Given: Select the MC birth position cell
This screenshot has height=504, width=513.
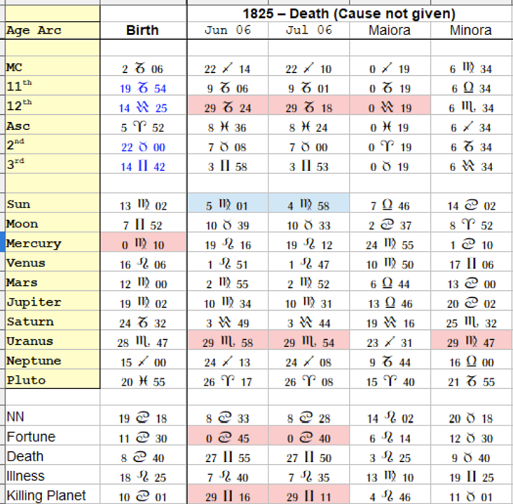Looking at the screenshot, I should (x=143, y=66).
